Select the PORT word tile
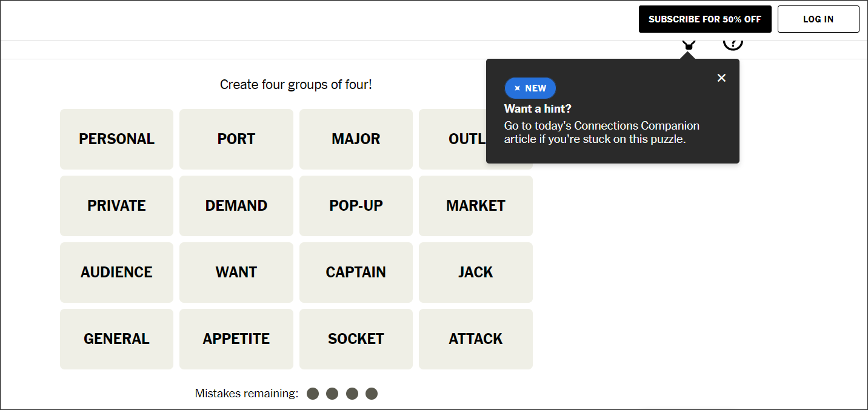The width and height of the screenshot is (868, 410). [236, 139]
